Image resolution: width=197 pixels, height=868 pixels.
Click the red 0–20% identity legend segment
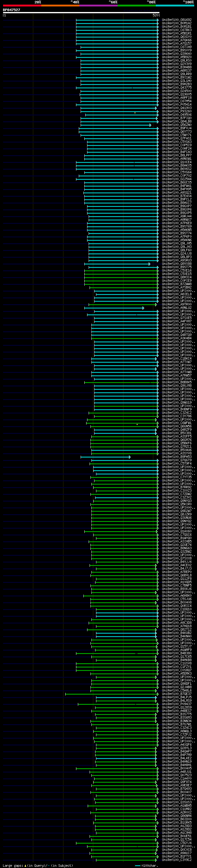coord(22,6)
